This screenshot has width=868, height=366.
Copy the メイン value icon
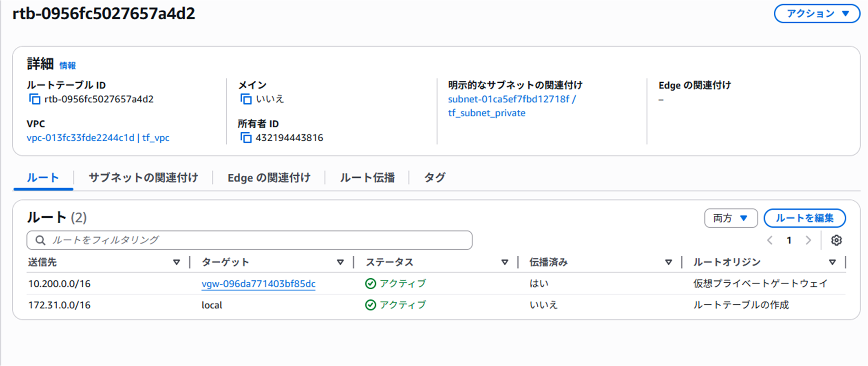click(246, 99)
